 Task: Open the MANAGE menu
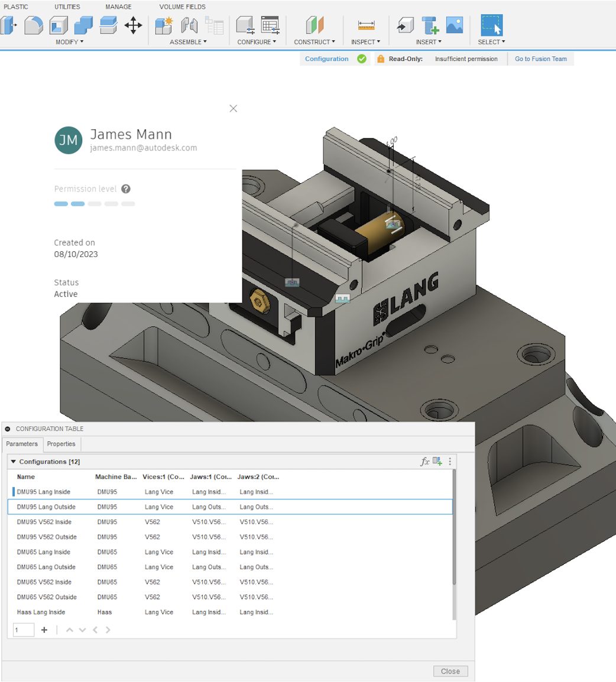click(x=118, y=7)
